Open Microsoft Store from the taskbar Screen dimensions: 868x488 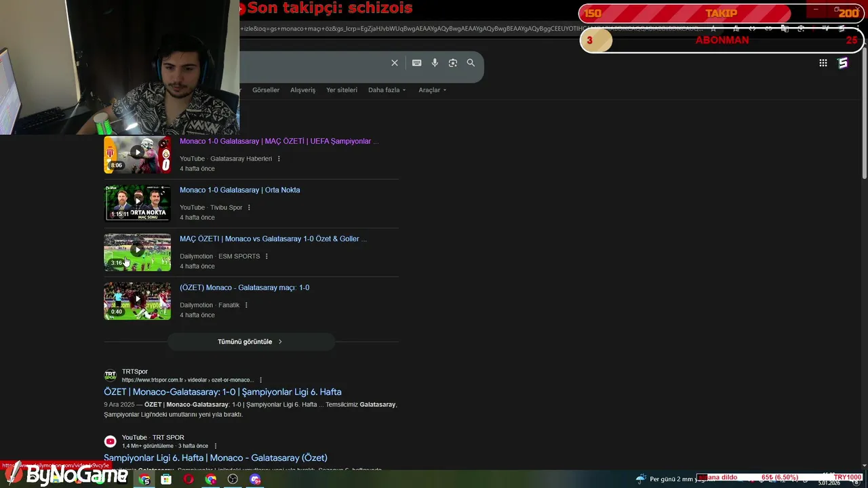pos(166,479)
